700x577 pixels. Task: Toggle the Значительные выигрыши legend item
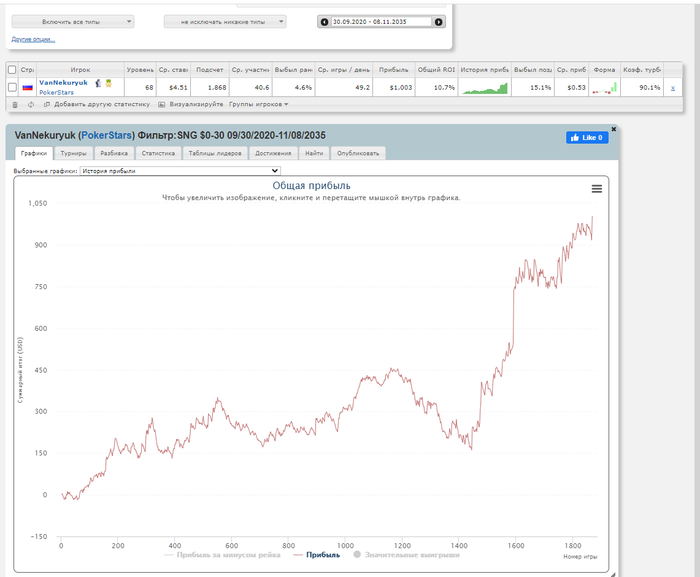click(x=406, y=555)
